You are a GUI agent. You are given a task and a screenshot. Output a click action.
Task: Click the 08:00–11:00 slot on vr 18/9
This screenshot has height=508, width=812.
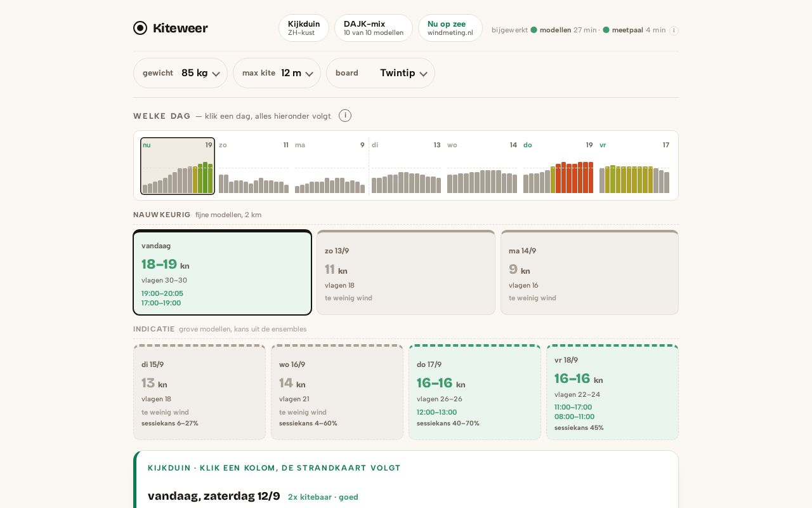click(x=574, y=417)
